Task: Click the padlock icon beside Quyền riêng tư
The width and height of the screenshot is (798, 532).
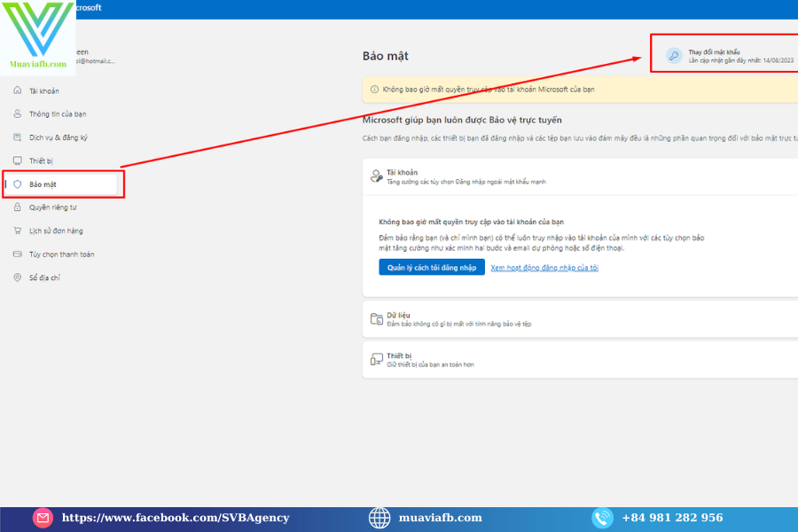Action: click(x=18, y=207)
